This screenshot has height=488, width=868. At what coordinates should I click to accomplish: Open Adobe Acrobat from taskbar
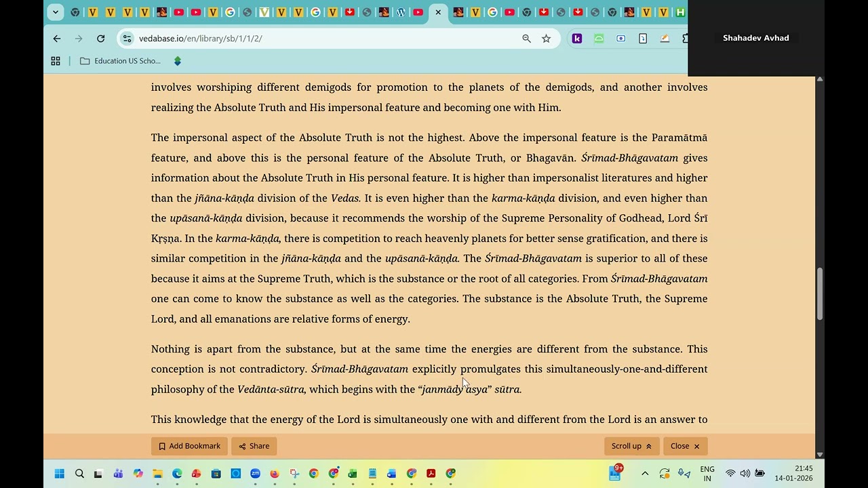coord(431,474)
